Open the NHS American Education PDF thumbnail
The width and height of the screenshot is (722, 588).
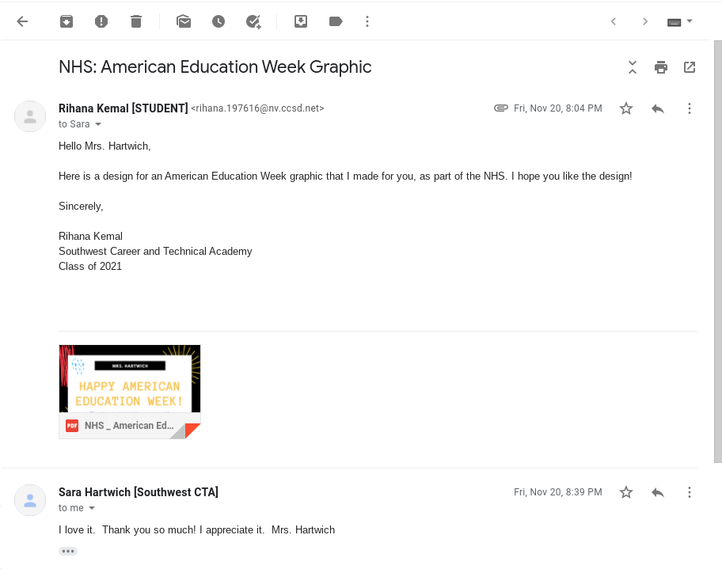point(130,378)
